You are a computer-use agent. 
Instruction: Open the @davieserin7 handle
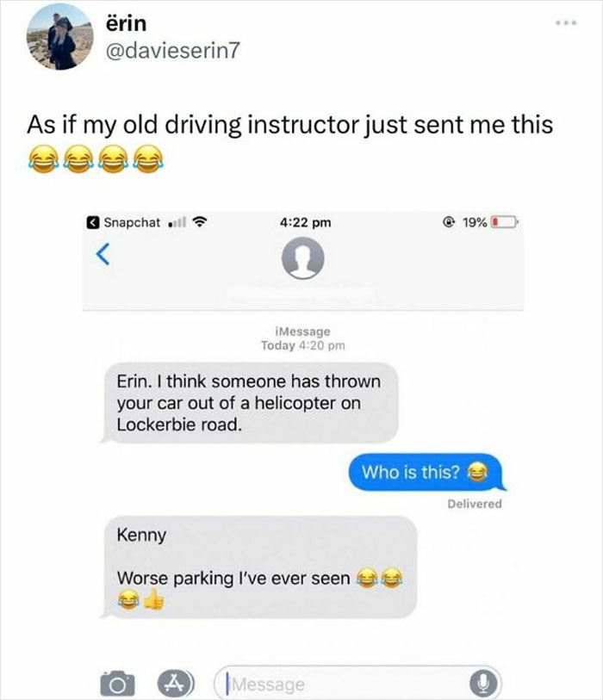coord(173,51)
